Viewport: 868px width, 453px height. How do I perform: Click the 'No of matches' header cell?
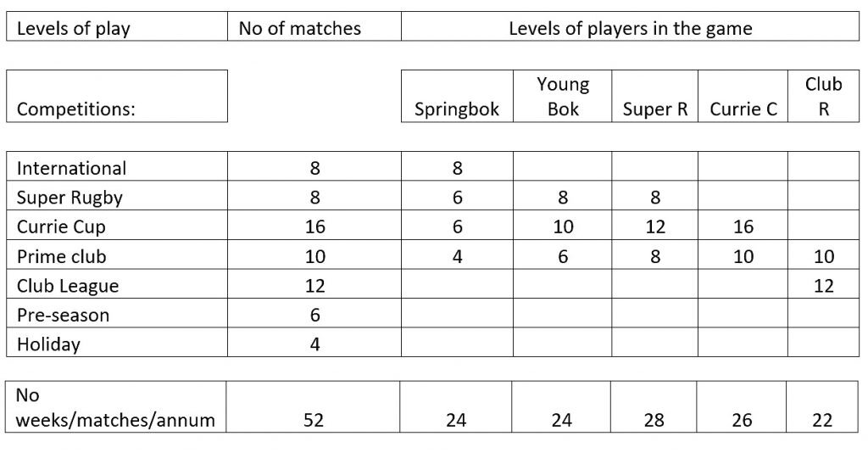314,26
